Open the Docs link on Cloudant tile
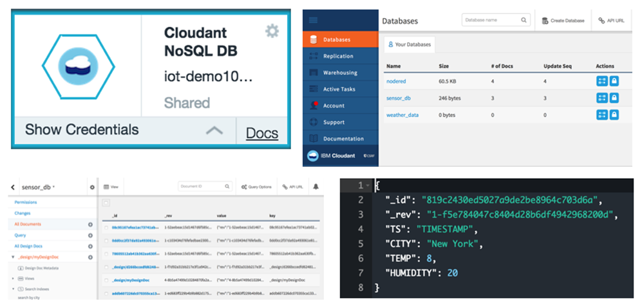 click(262, 133)
